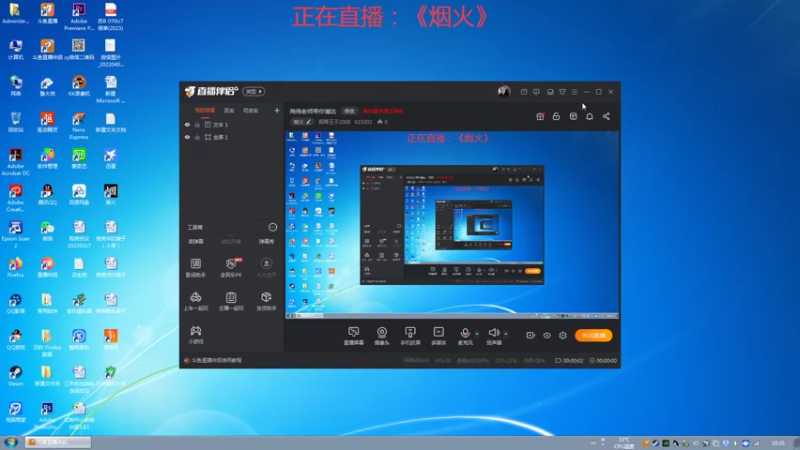Screen dimensions: 800x450
Task: Select the 全屏 1 source row
Action: [x=232, y=137]
